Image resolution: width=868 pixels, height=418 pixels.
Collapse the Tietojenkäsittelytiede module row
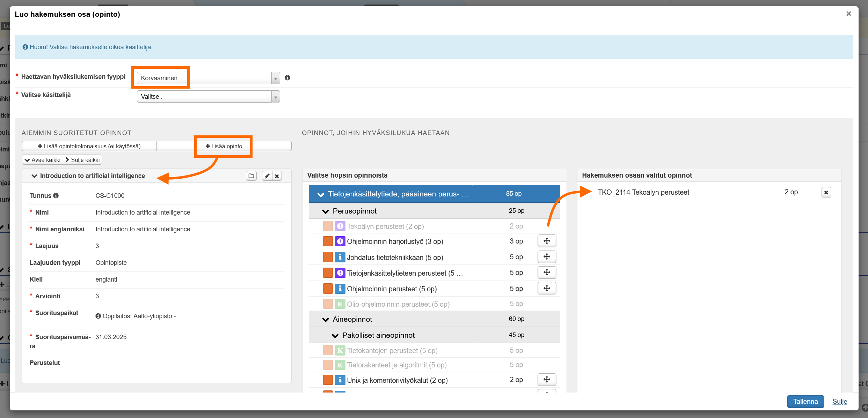(321, 194)
